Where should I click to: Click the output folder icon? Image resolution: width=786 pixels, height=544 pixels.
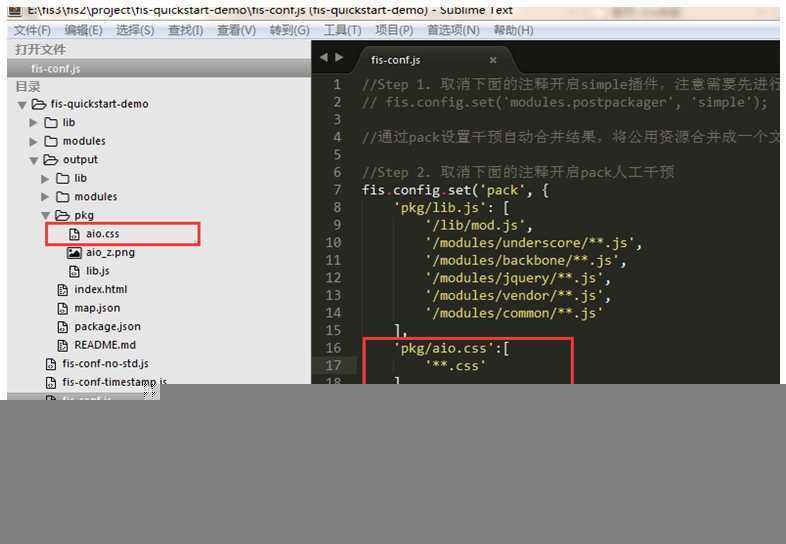coord(51,160)
